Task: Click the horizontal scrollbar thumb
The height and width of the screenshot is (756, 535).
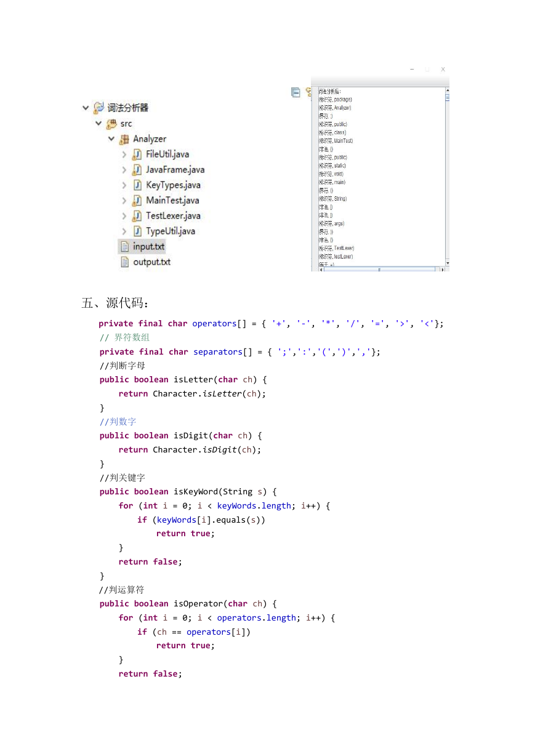Action: [379, 269]
